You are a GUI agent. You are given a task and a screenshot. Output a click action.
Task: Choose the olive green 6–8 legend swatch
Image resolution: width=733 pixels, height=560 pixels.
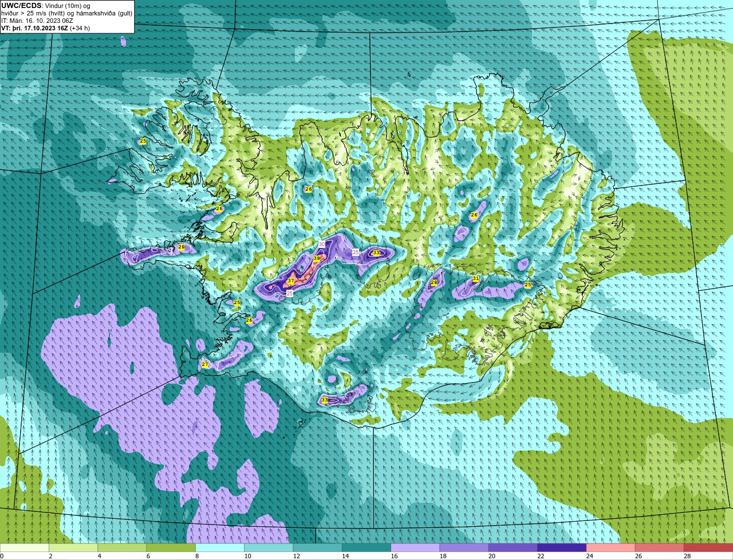tap(171, 548)
